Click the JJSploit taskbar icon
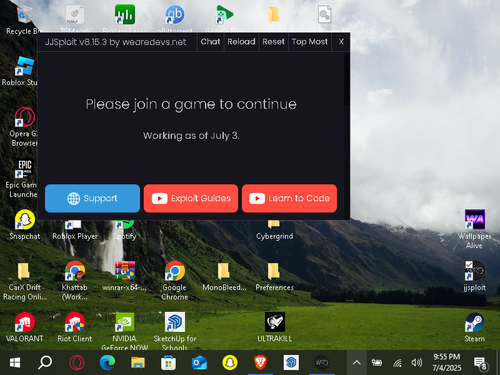 (322, 363)
